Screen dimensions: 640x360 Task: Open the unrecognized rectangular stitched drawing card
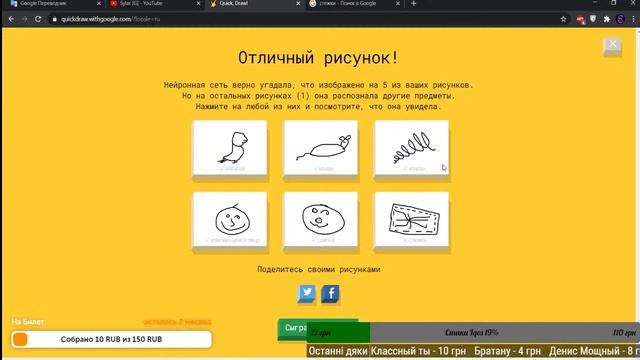coord(411,220)
